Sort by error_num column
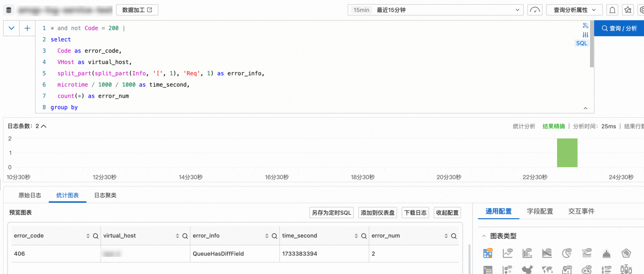 coord(446,236)
